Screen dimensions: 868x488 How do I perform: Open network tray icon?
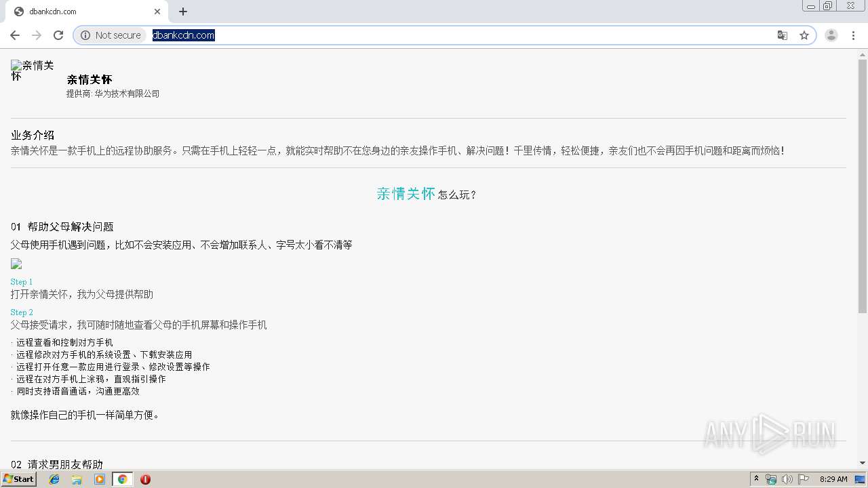771,479
